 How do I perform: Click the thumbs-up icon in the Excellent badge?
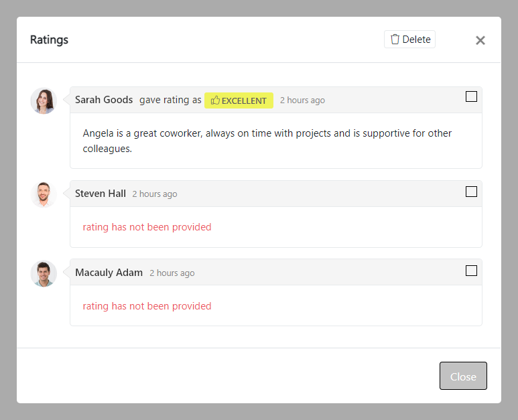215,100
